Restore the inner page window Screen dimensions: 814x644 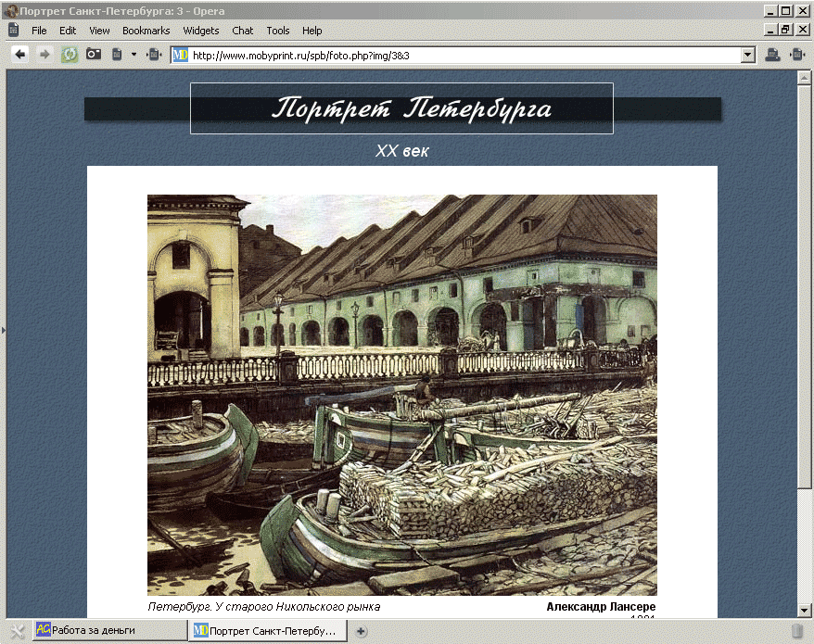point(786,30)
